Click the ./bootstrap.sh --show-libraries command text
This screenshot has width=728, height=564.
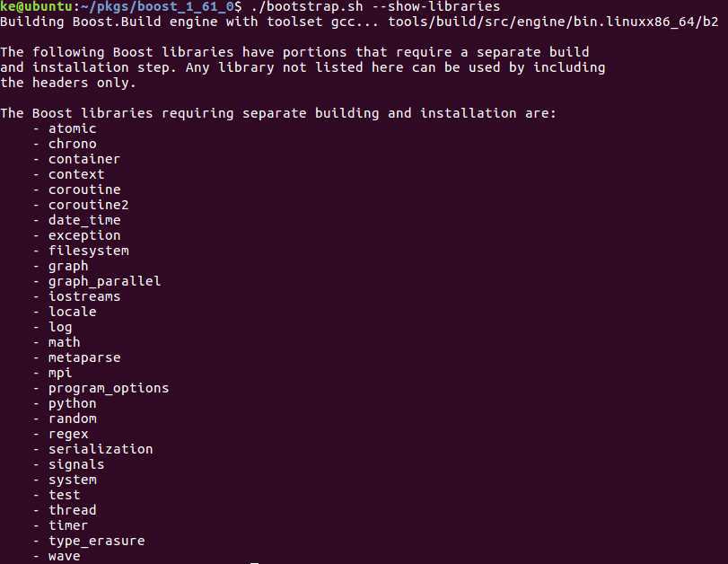pos(375,6)
